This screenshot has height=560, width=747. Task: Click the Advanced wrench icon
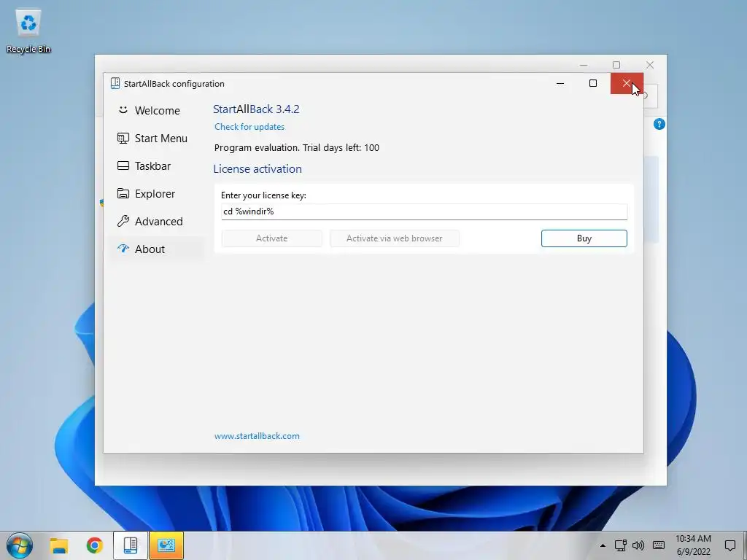coord(123,221)
